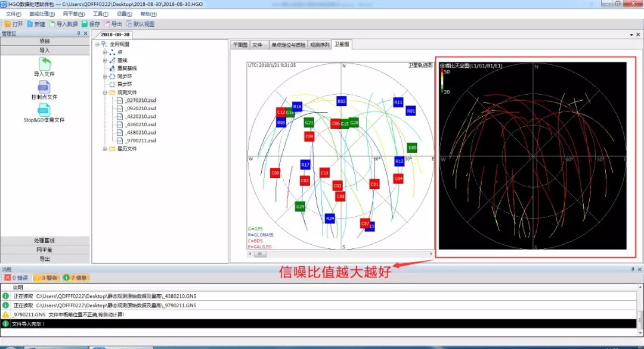644x349 pixels.
Task: Select the _9790211.zsd observation file
Action: point(141,141)
